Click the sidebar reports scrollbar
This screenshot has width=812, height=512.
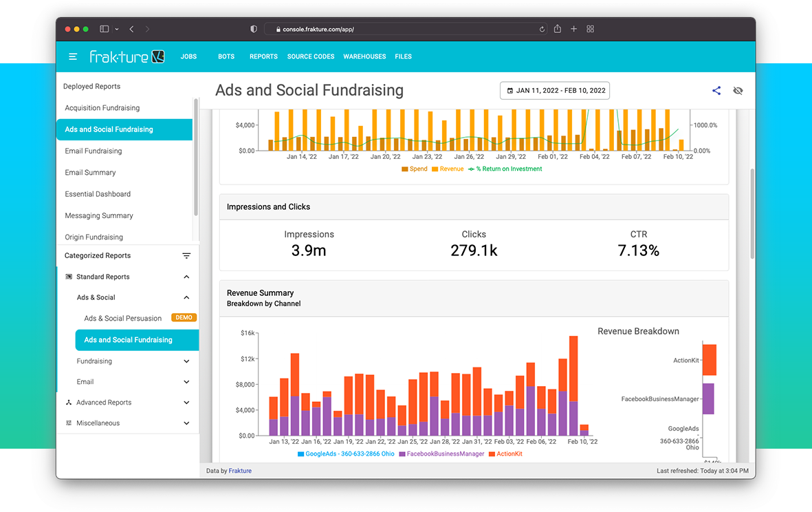tap(196, 158)
